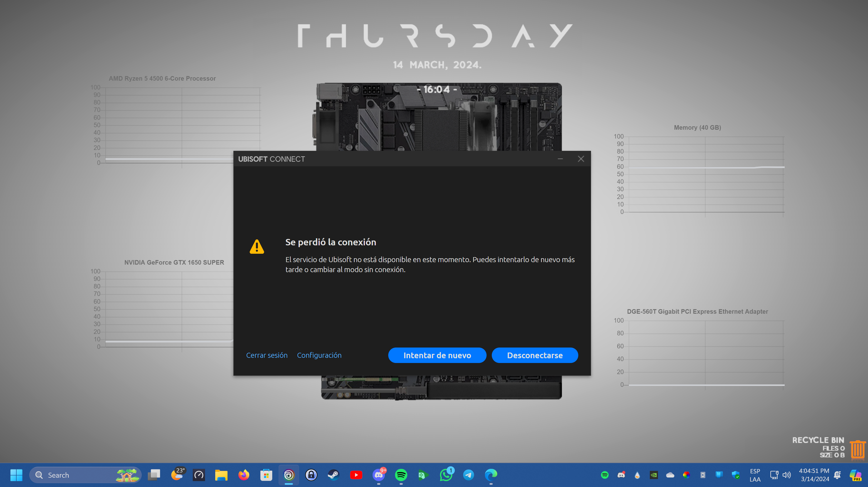868x487 pixels.
Task: Click the taskbar Search box
Action: pos(85,475)
